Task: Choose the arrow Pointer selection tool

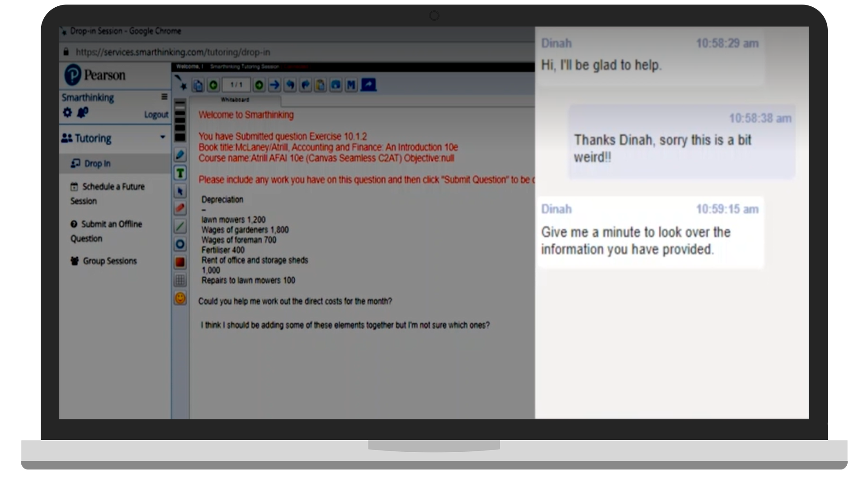Action: click(180, 191)
